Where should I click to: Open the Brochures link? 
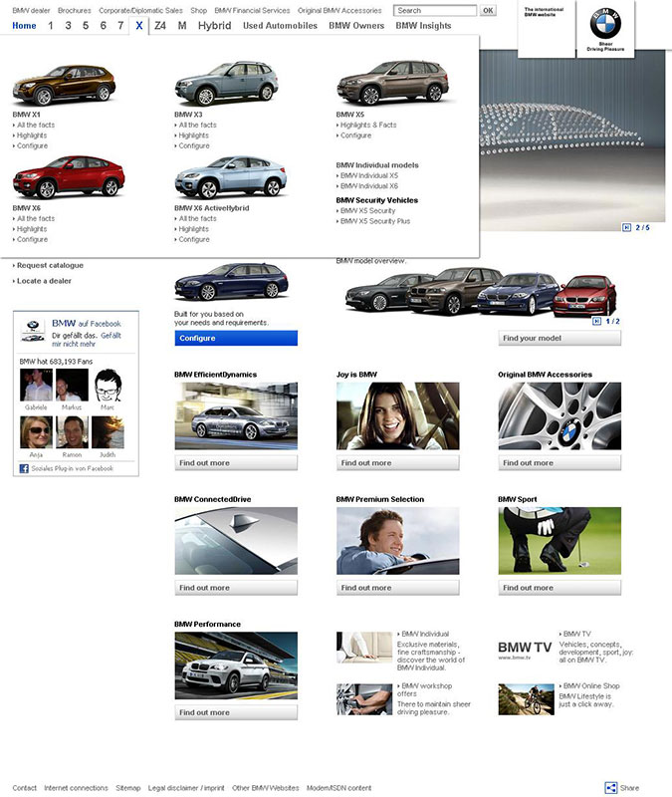point(74,10)
